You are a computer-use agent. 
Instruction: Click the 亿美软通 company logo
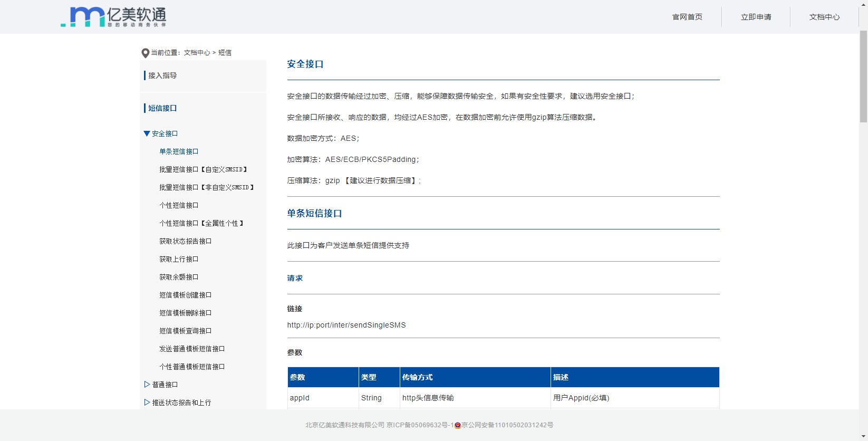(x=113, y=17)
